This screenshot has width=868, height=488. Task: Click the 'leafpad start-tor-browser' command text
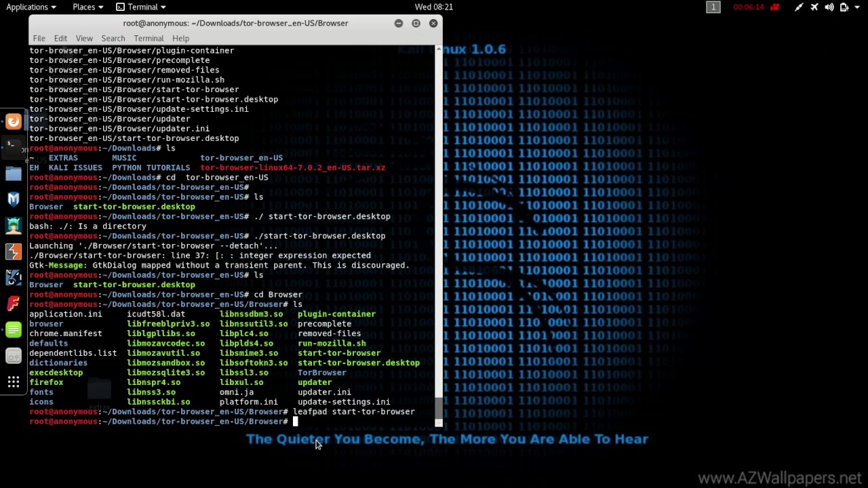(x=353, y=411)
